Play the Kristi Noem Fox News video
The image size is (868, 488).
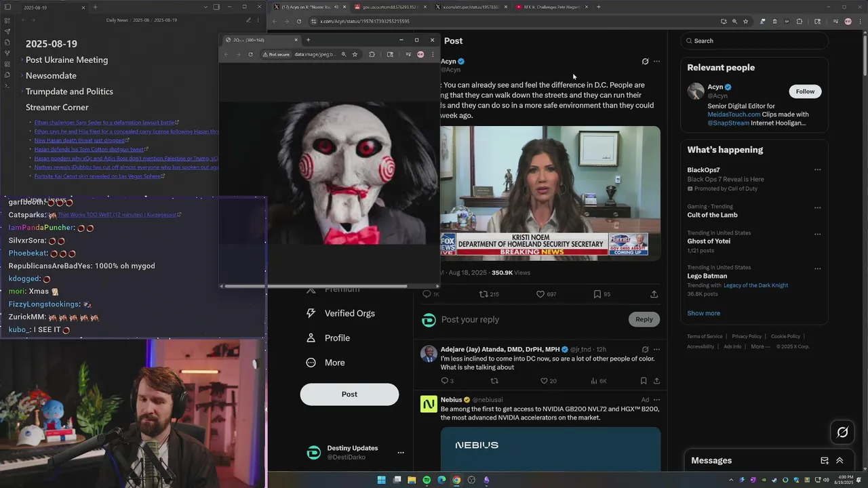550,193
